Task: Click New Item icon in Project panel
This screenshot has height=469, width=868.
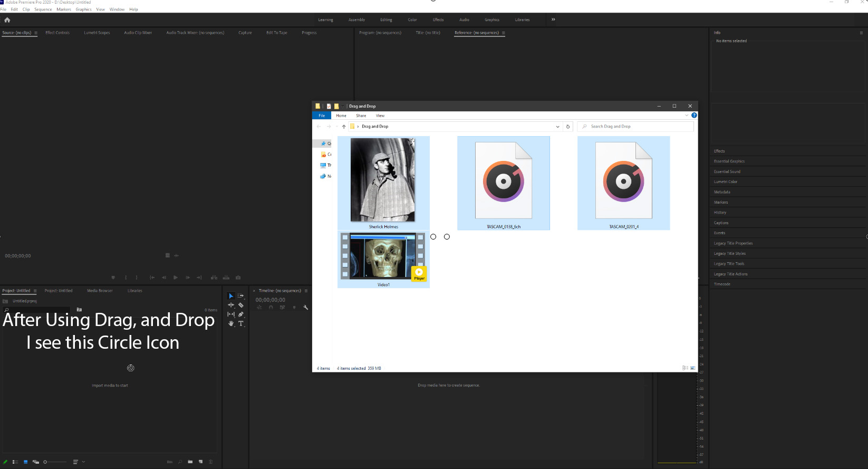Action: [200, 462]
